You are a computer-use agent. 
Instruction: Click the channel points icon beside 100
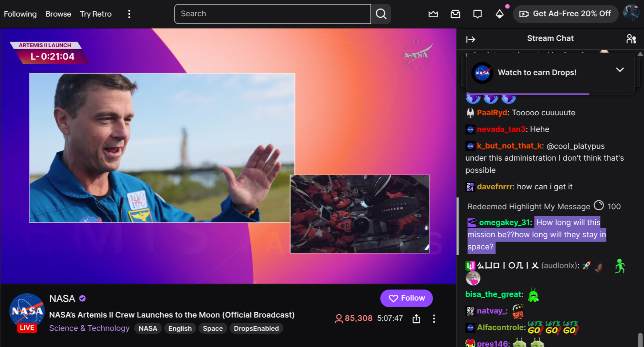(599, 205)
